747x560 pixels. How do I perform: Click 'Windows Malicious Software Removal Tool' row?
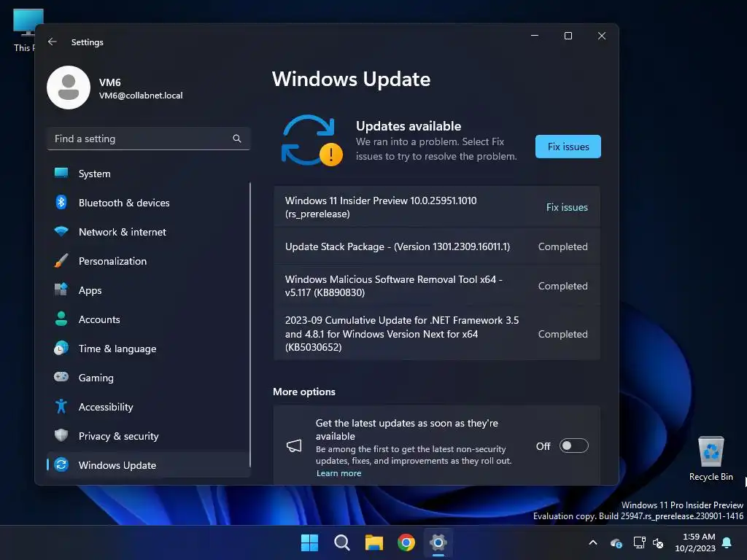(437, 286)
